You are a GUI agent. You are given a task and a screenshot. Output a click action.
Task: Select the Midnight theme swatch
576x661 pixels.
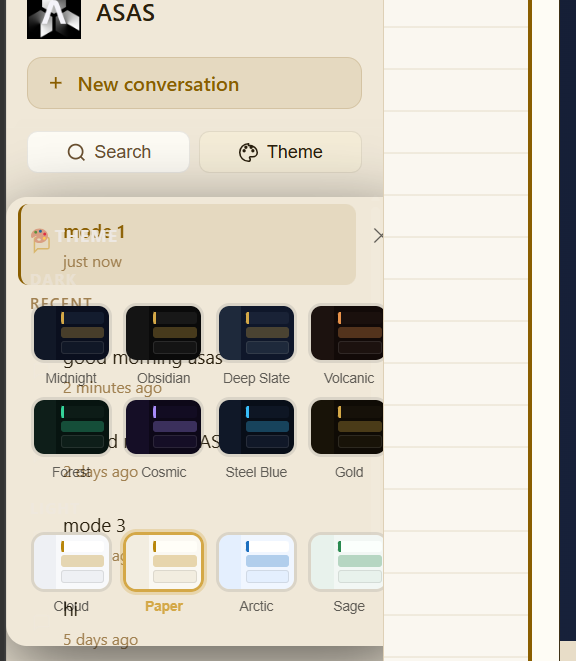[x=71, y=333]
